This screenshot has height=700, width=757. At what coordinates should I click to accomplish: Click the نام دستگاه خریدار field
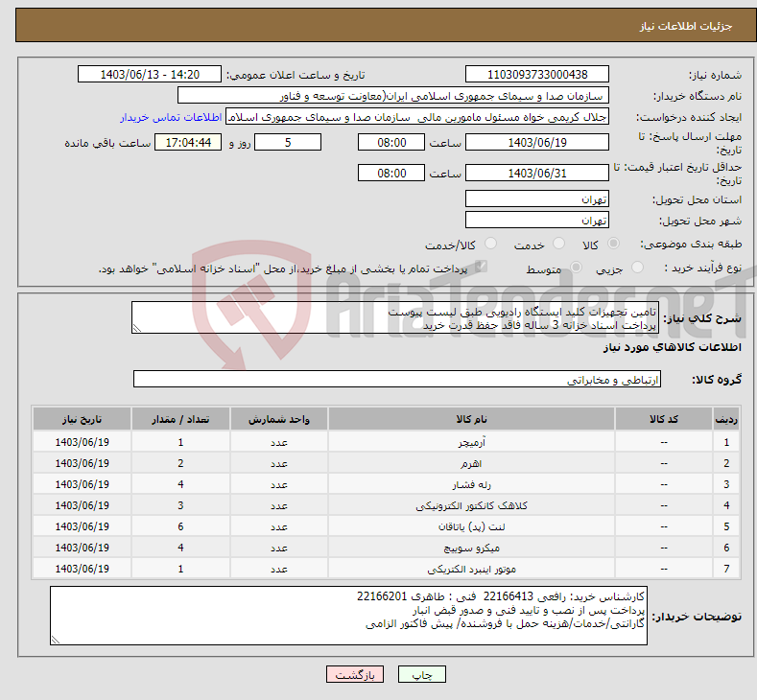[x=393, y=96]
